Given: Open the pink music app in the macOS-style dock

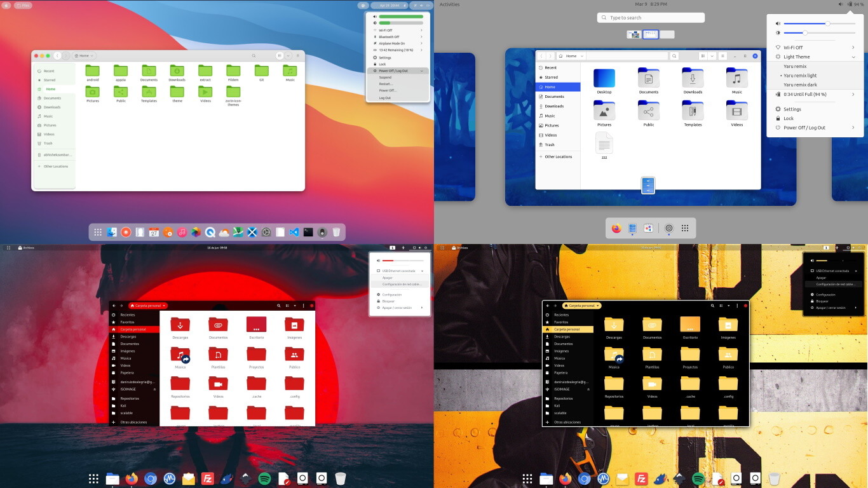Looking at the screenshot, I should coord(182,233).
